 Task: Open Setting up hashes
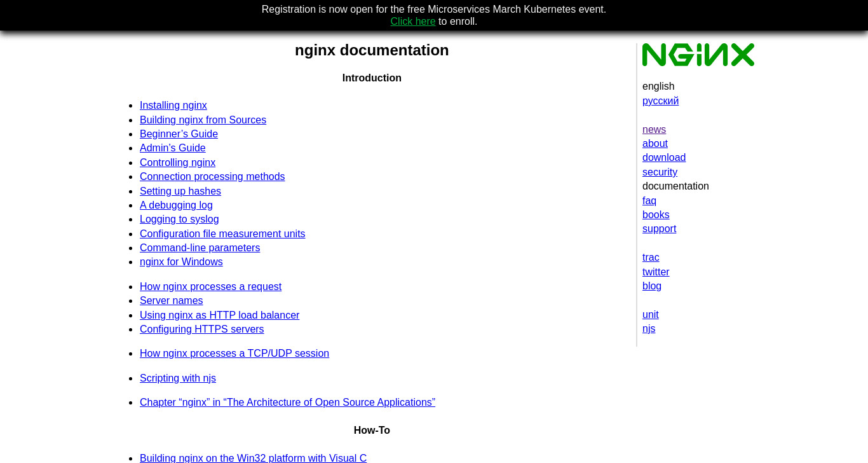coord(180,191)
